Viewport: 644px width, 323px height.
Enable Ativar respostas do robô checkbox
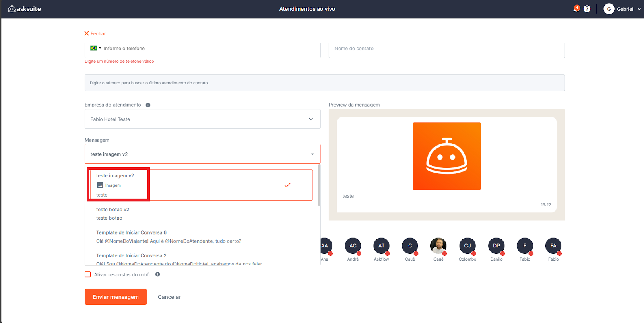[x=88, y=274]
